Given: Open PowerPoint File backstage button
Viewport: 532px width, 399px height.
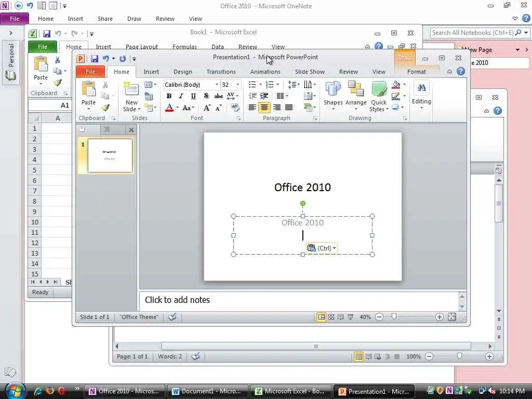Looking at the screenshot, I should [90, 72].
